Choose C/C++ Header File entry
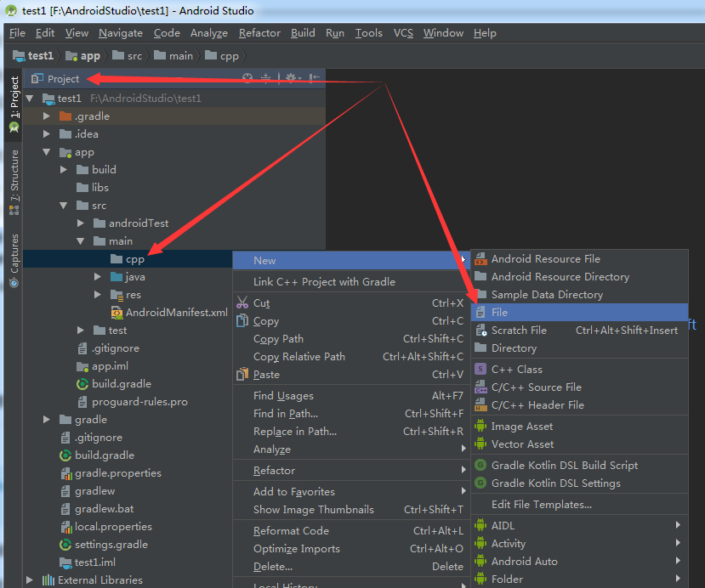Viewport: 705px width, 588px height. [x=579, y=405]
